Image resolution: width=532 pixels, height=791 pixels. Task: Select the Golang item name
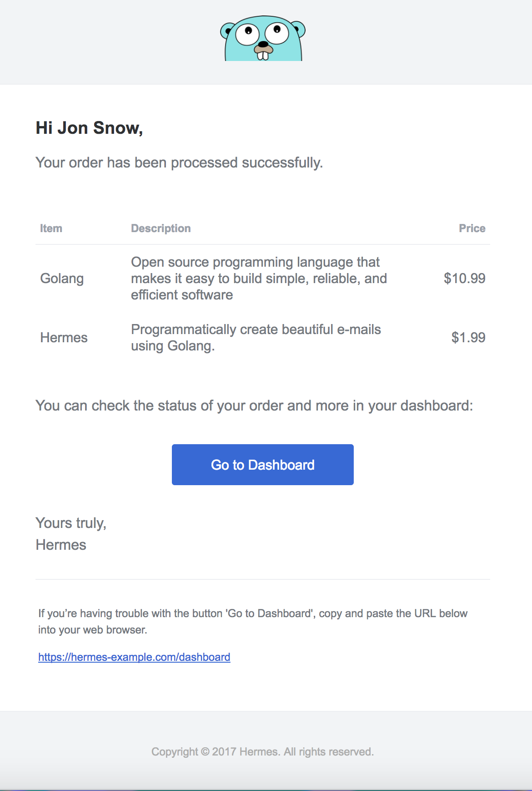point(62,279)
